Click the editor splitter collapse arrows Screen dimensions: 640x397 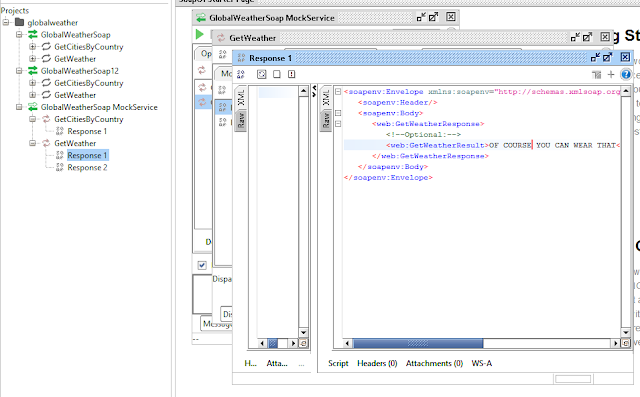314,91
